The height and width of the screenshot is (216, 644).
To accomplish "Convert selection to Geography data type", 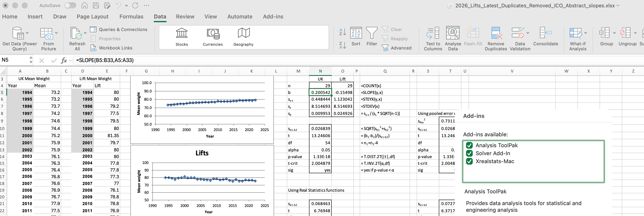I will pos(243,37).
